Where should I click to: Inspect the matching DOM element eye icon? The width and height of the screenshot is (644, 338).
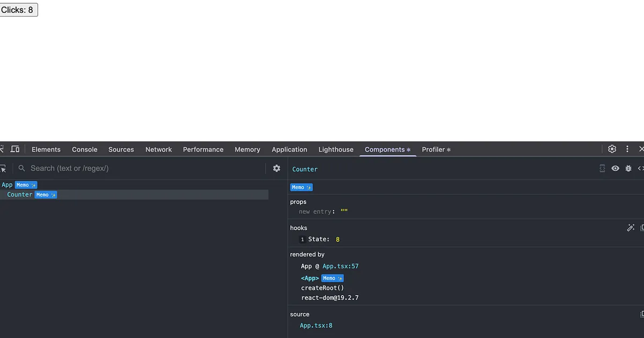click(615, 168)
